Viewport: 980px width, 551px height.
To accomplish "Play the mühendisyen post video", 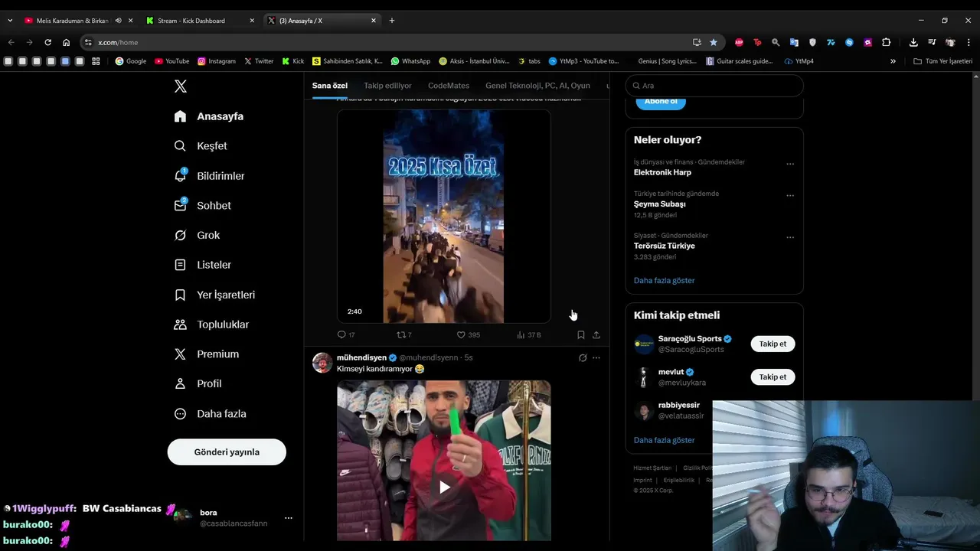I will click(444, 487).
